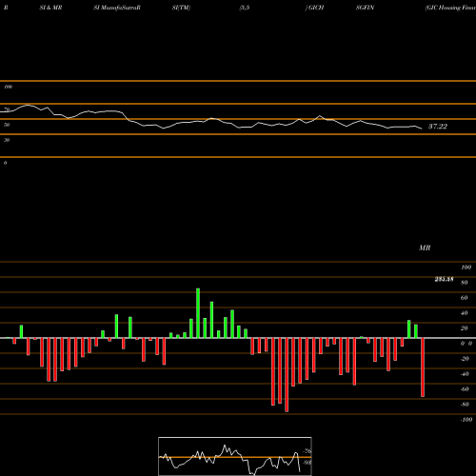The height and width of the screenshot is (476, 476).
Task: Click the -40 label on MR scale
Action: coord(465,374)
